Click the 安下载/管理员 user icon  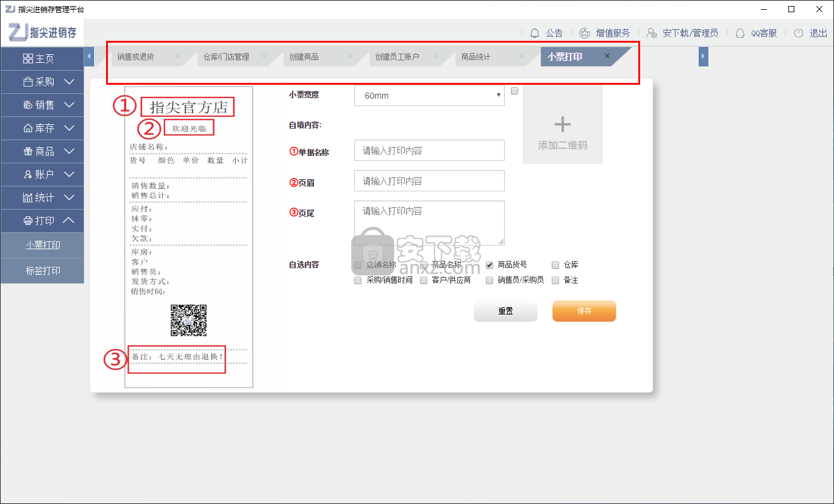(652, 33)
